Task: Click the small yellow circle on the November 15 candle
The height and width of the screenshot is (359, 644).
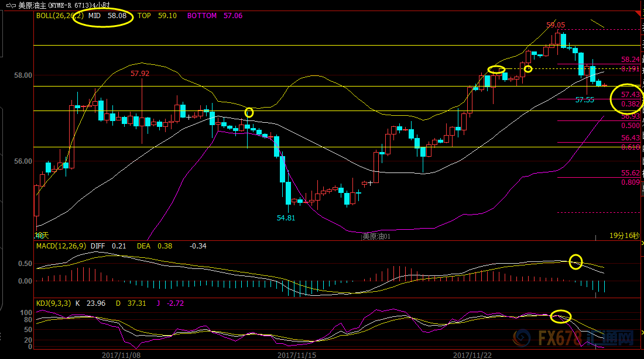Action: pyautogui.click(x=249, y=112)
